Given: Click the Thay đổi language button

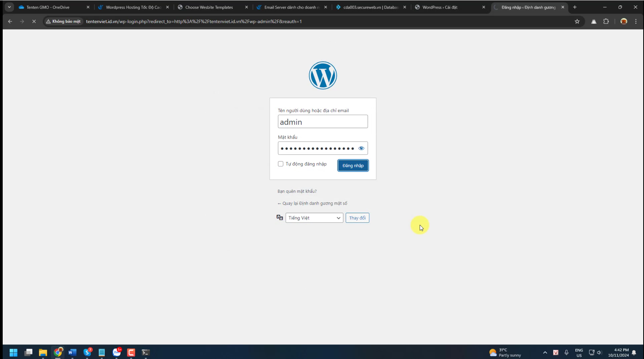Looking at the screenshot, I should coord(357,218).
